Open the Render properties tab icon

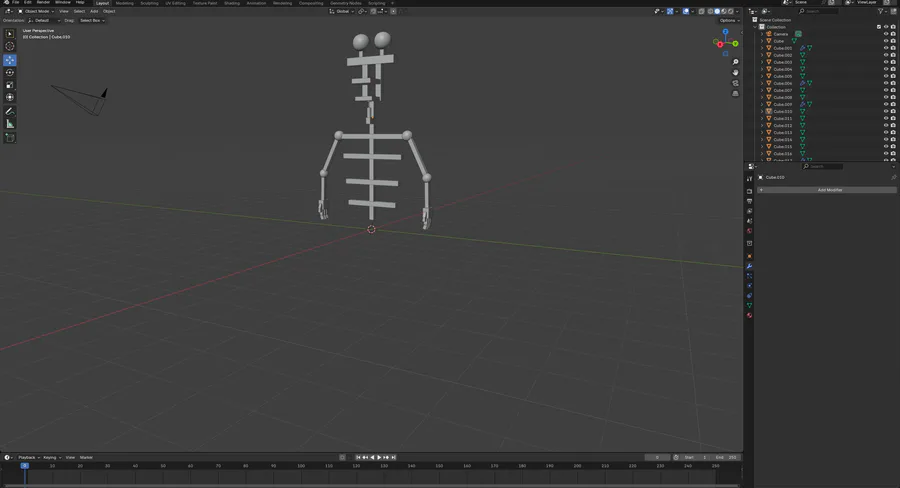[749, 191]
